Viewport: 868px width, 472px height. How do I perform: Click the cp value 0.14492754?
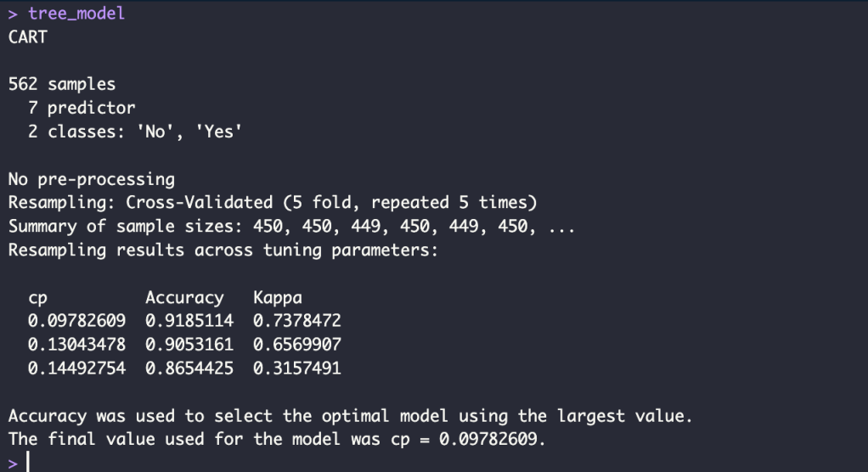pos(76,368)
